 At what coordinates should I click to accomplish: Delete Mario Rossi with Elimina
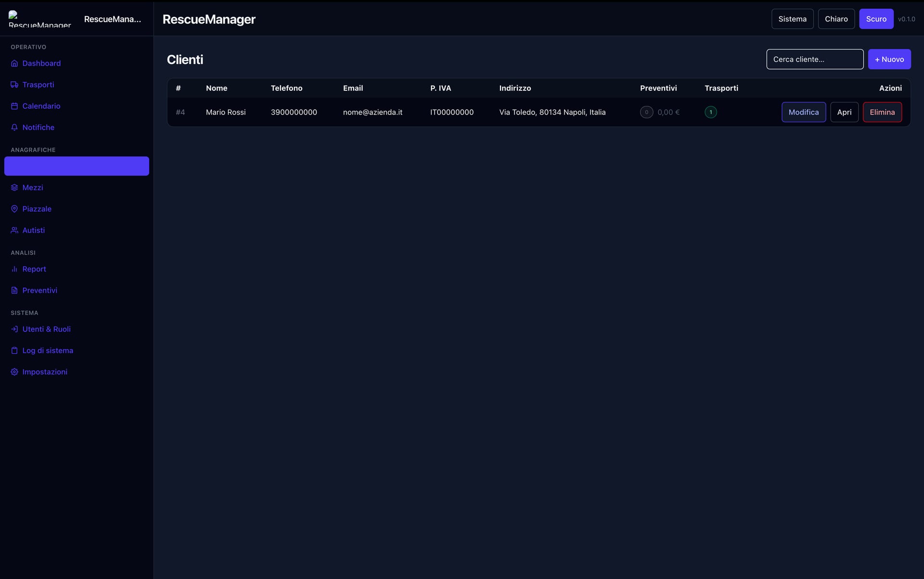(x=882, y=112)
